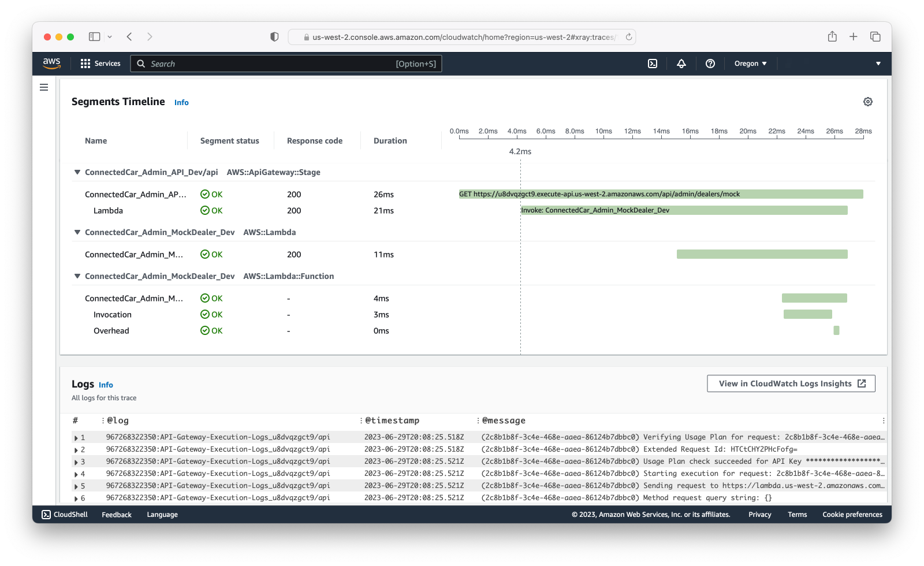Reload the page in address bar
924x566 pixels.
pos(629,37)
